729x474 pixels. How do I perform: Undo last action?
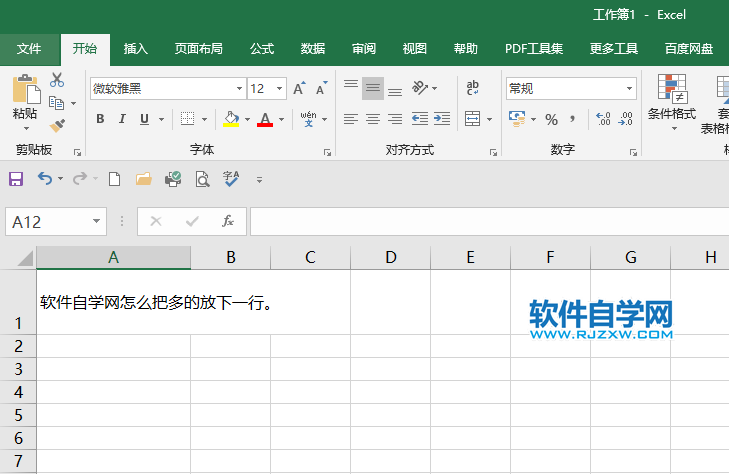click(45, 179)
